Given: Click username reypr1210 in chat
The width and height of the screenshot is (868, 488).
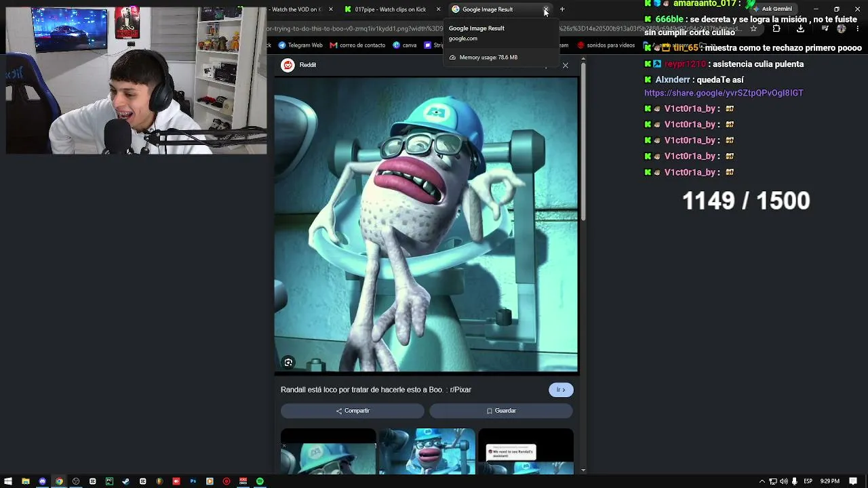Looking at the screenshot, I should (685, 64).
